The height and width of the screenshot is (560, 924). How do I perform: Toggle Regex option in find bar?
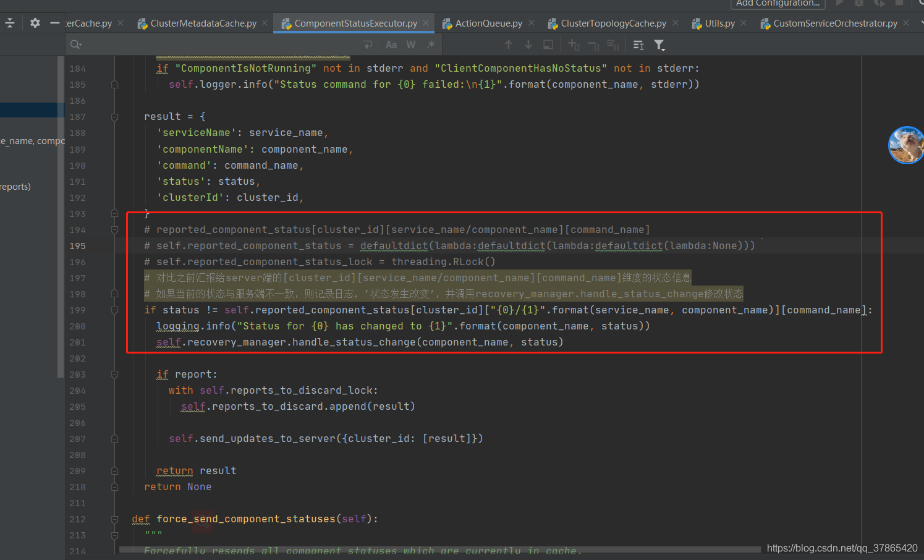[431, 45]
